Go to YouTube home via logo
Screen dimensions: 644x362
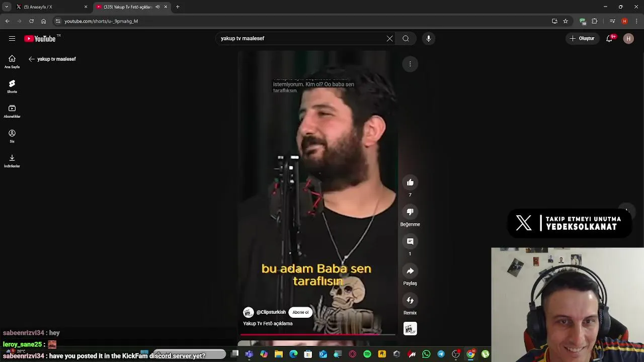pos(40,39)
